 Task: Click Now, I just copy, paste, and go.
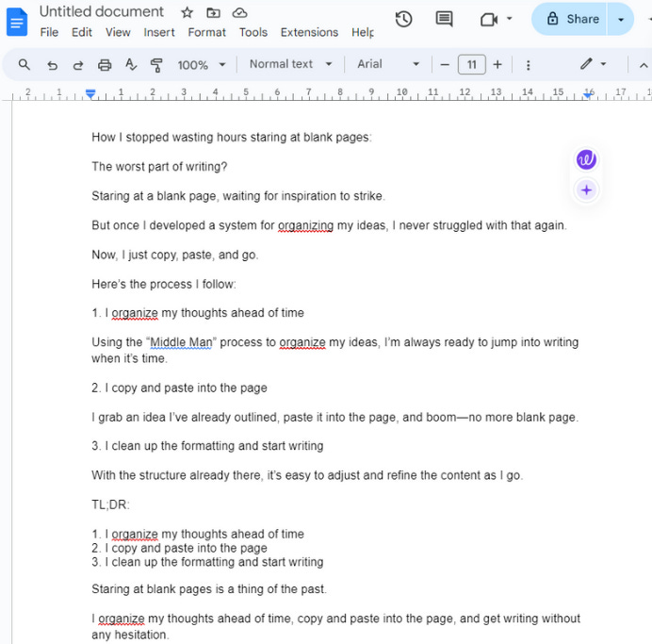click(x=175, y=255)
